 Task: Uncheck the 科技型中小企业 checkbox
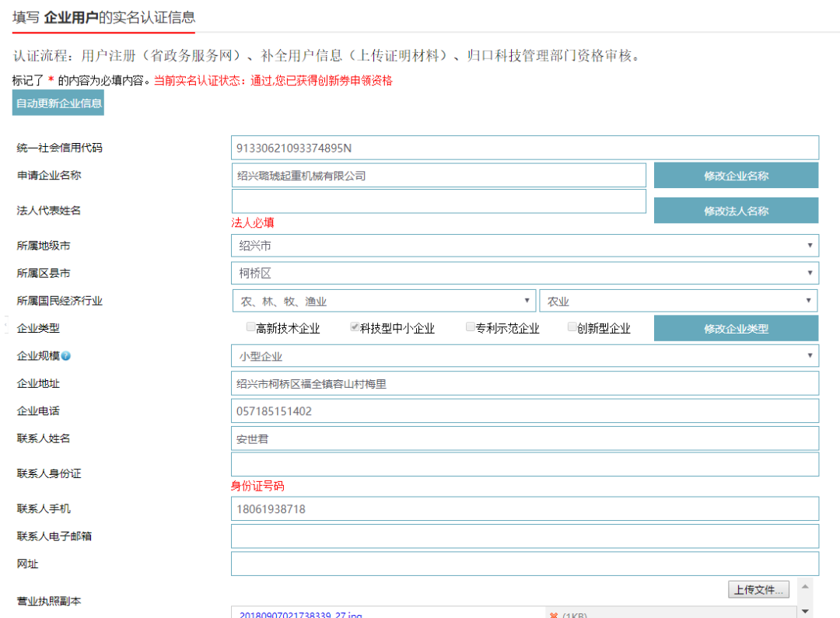click(x=354, y=326)
